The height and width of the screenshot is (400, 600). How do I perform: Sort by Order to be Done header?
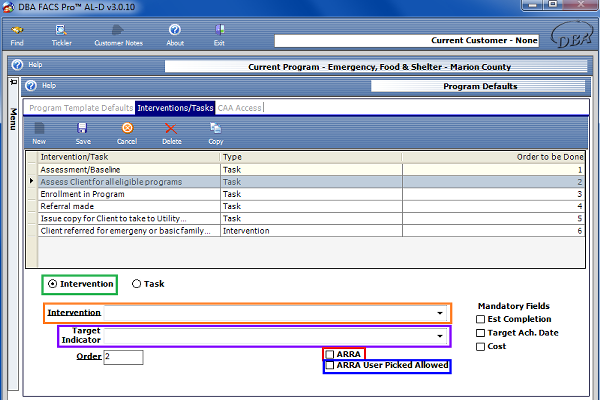point(493,157)
